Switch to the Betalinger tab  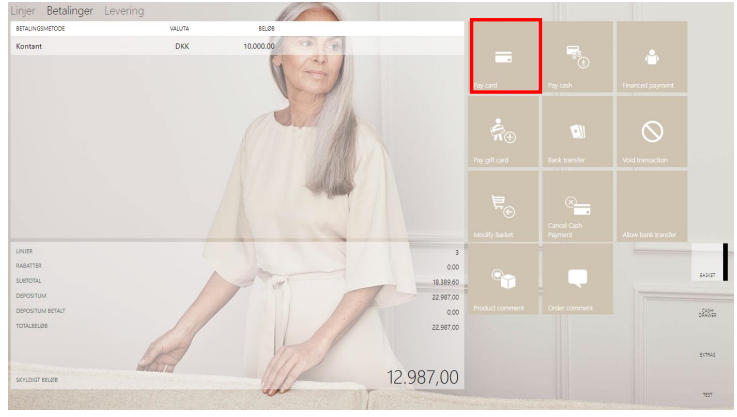70,11
